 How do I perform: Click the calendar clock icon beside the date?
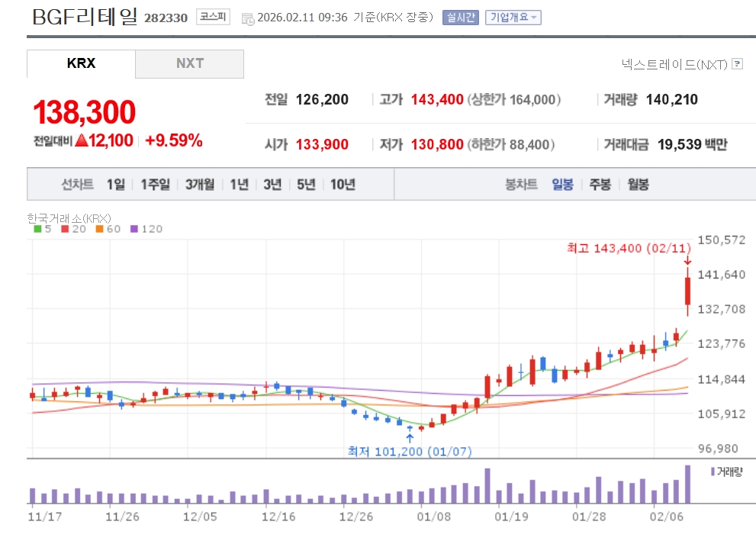[248, 19]
